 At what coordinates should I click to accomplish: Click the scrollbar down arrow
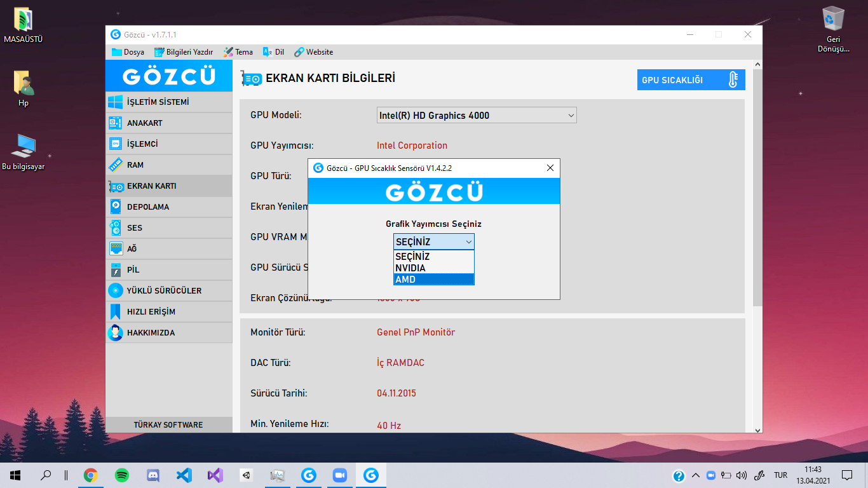[757, 430]
